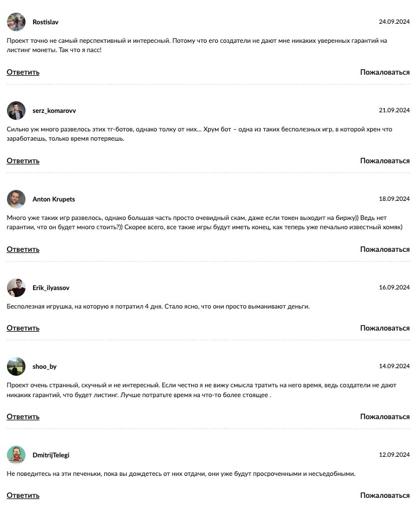
Task: Open Erik_ilyassov's avatar image
Action: 16,288
